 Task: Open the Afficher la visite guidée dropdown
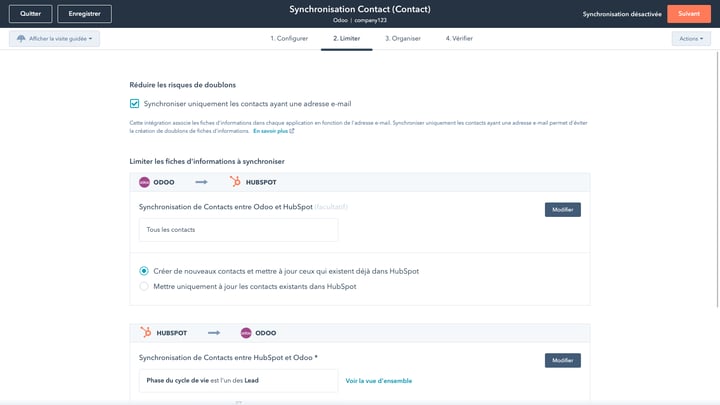(x=54, y=39)
